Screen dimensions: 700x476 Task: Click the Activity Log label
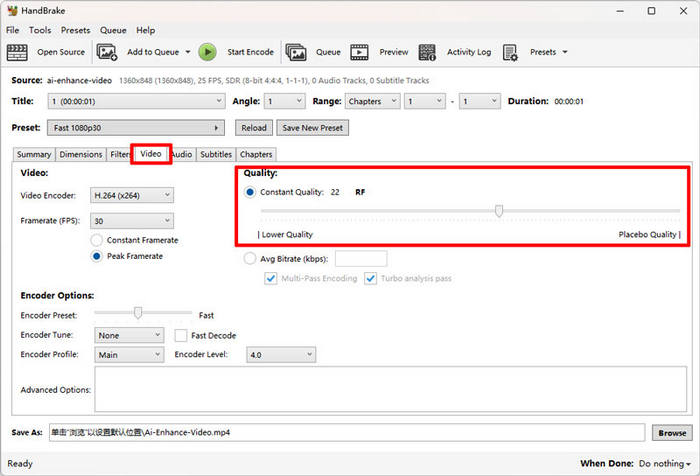(469, 52)
